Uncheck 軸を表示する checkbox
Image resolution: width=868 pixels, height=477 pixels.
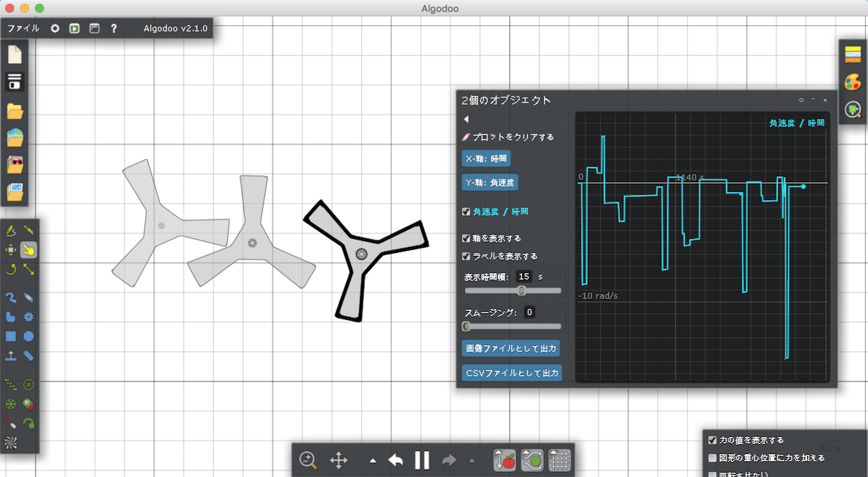coord(466,238)
